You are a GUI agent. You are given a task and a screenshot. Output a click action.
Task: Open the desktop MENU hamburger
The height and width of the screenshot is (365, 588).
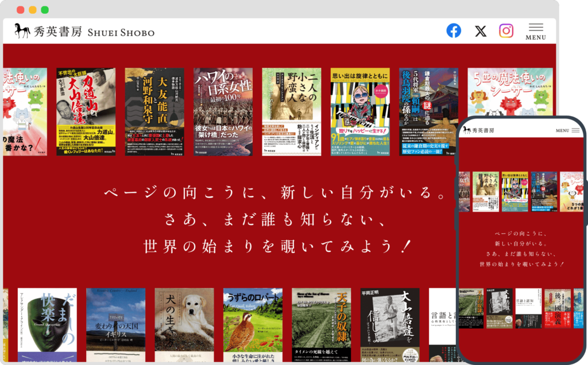pyautogui.click(x=536, y=31)
